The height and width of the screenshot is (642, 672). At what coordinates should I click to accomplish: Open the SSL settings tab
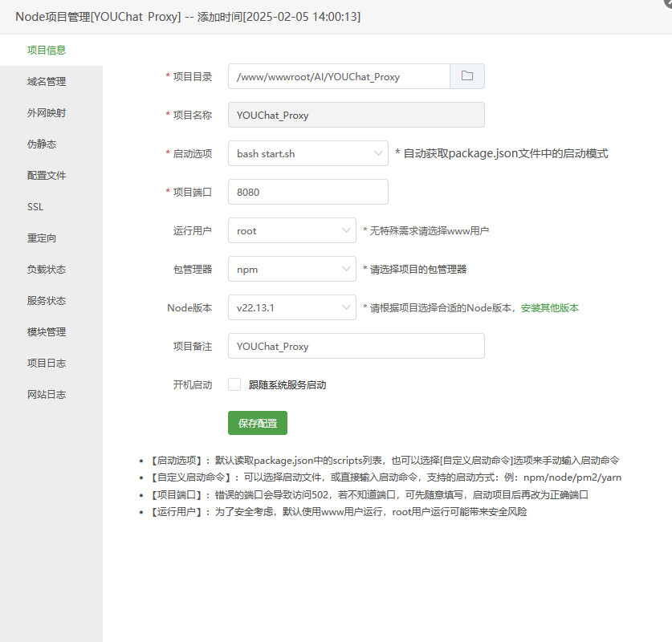35,206
